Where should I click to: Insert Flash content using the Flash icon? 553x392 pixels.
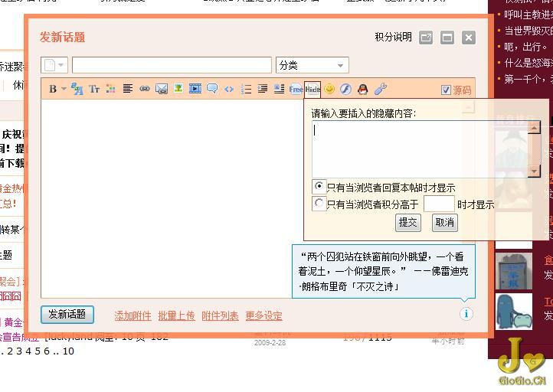(346, 90)
